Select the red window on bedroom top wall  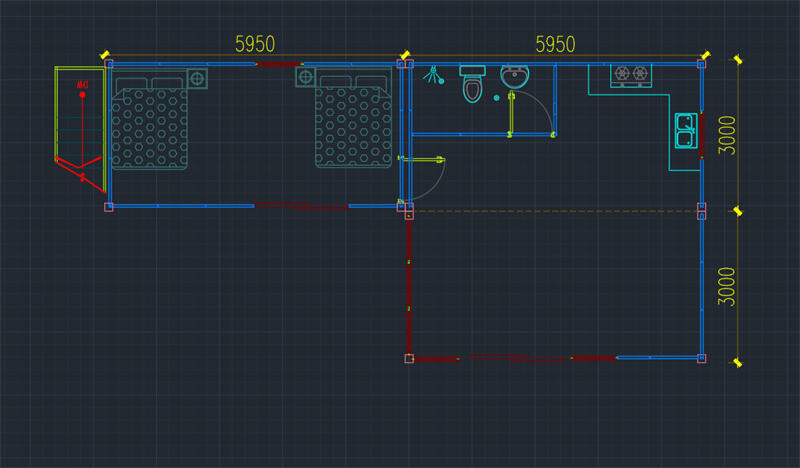[279, 64]
